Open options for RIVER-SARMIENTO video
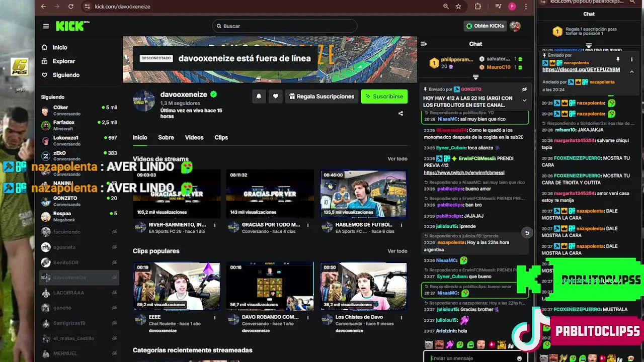Viewport: 644px width, 362px height. (x=214, y=225)
